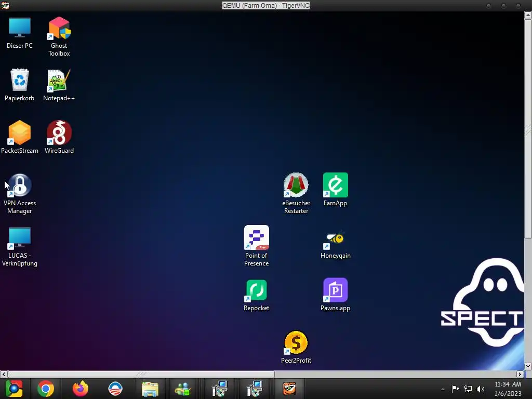Open the Action Center flag icon

tap(455, 389)
